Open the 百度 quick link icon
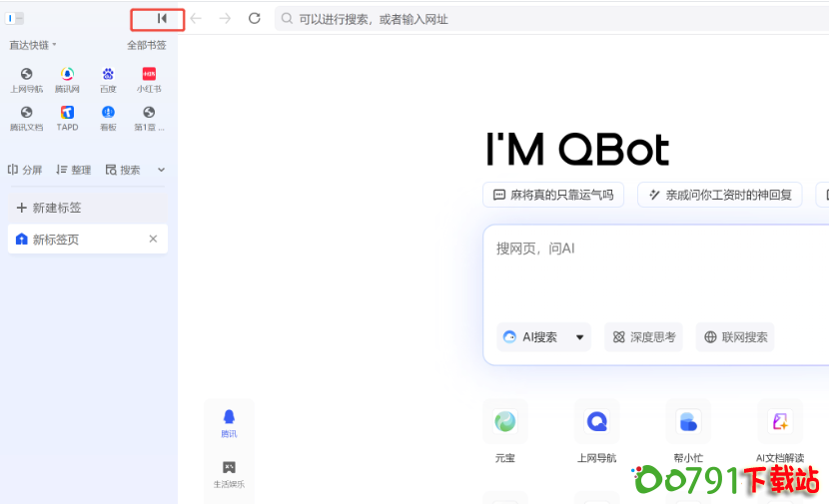This screenshot has height=504, width=829. (108, 74)
